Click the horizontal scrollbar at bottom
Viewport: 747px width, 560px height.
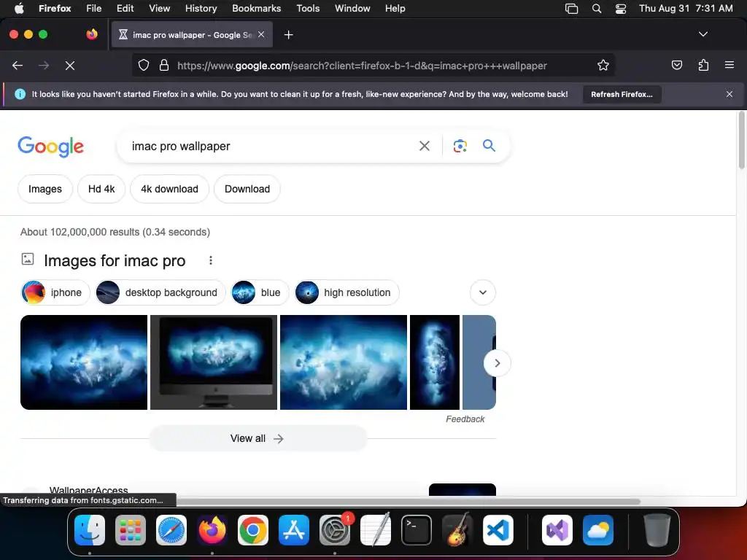tap(408, 502)
